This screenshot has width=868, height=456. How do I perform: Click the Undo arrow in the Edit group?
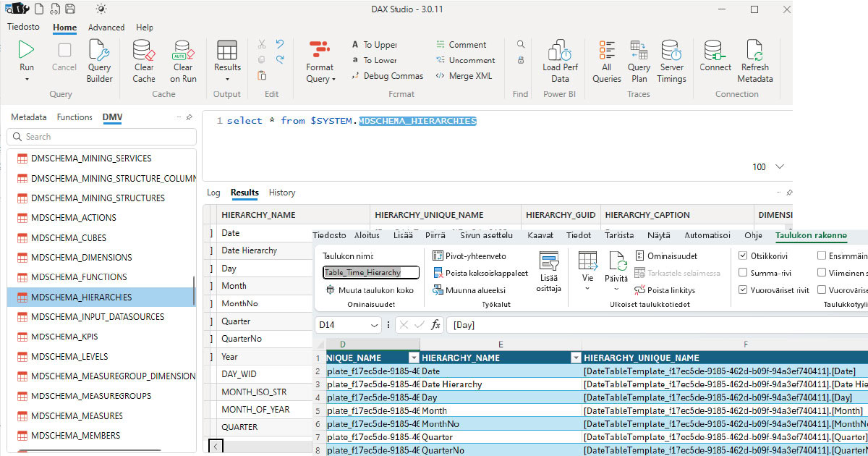pyautogui.click(x=279, y=44)
